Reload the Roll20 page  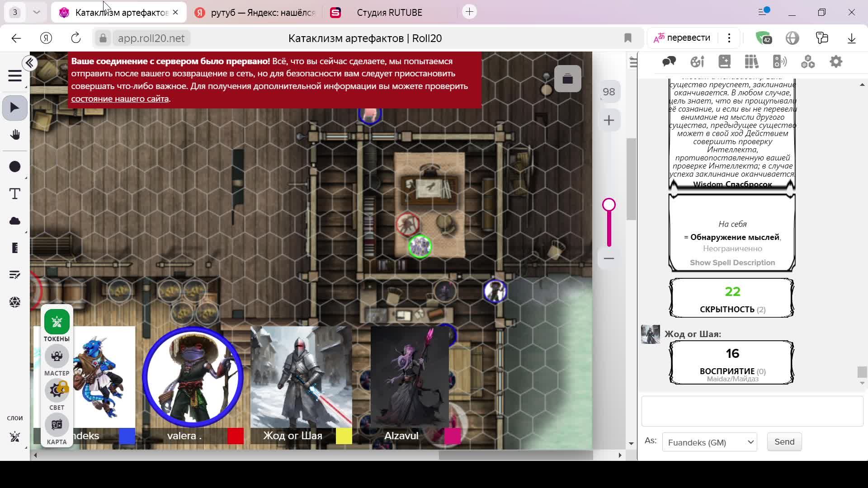pos(76,38)
